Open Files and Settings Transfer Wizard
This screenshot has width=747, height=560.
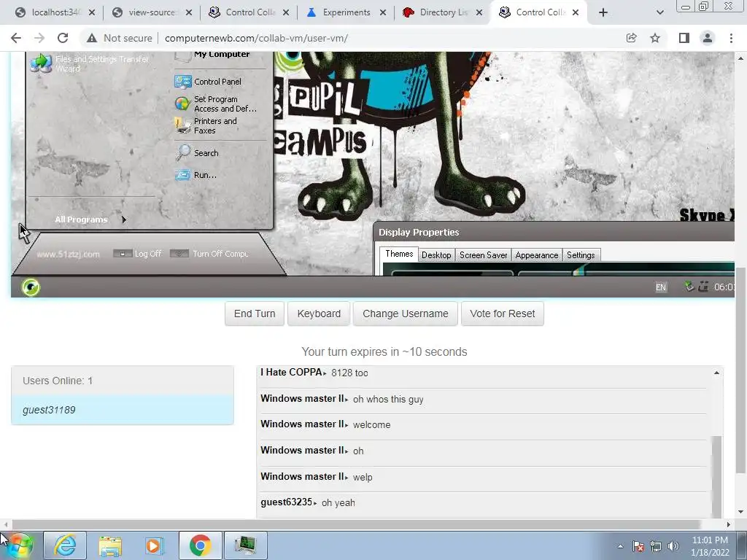pyautogui.click(x=90, y=63)
